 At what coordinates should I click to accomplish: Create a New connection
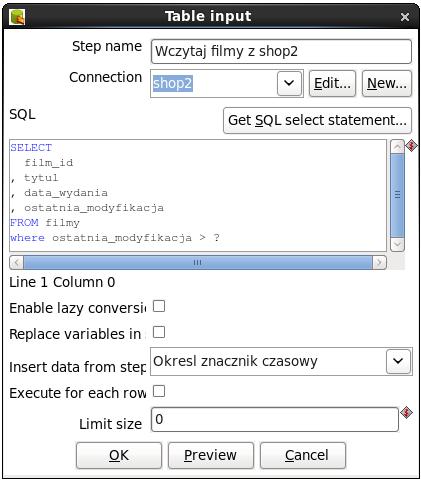tap(387, 83)
